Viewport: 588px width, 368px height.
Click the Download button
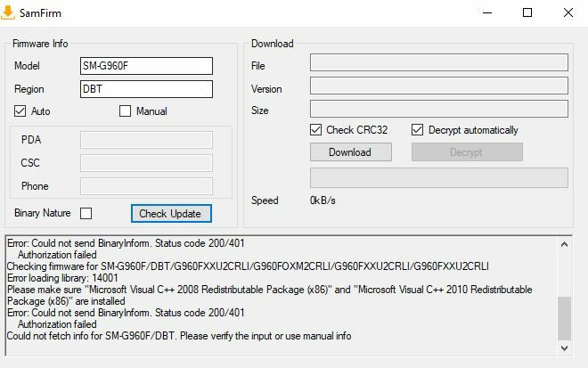click(351, 152)
